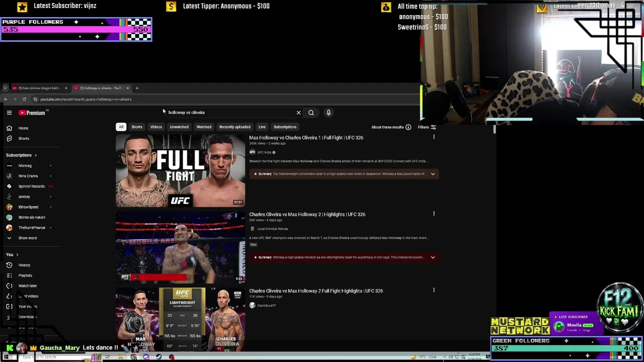Play the FULL FIGHT thumbnail video
644x362 pixels.
(180, 171)
